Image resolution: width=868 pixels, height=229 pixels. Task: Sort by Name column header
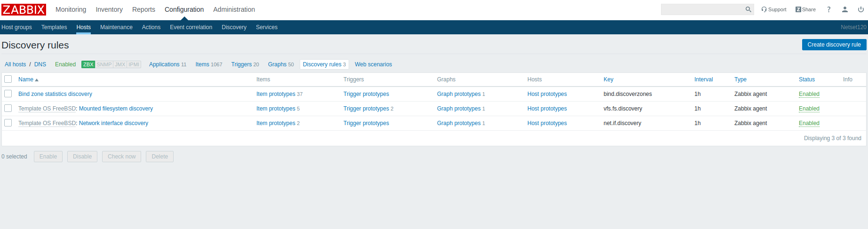[x=28, y=79]
